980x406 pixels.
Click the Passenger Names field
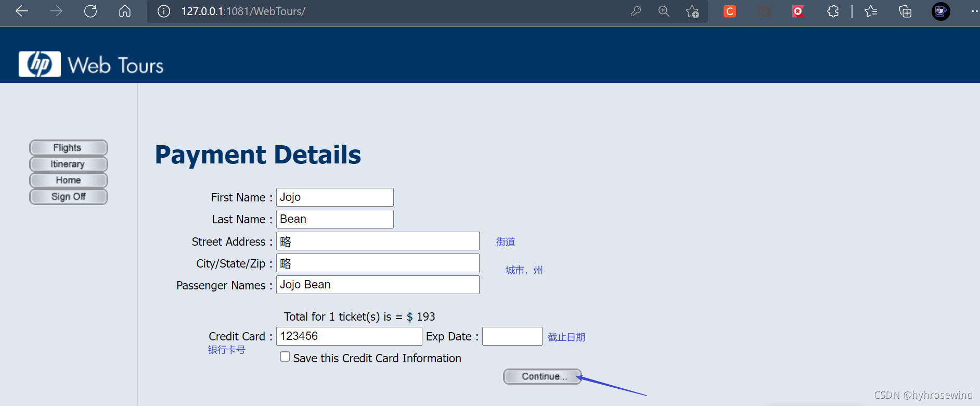[378, 285]
